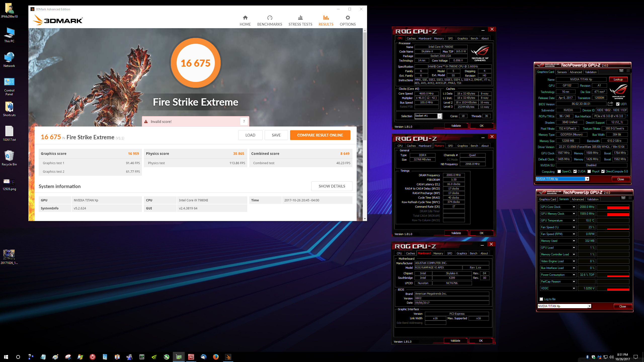Click the BIOS export share icon in GPU-Z

click(610, 104)
